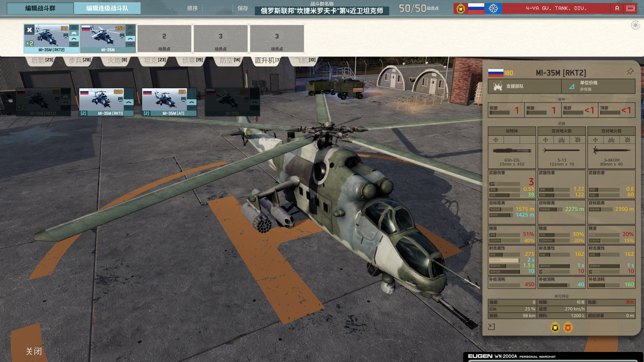Click the '4-YA GV. TANK. DIV.' division name
The width and height of the screenshot is (644, 362).
point(556,9)
